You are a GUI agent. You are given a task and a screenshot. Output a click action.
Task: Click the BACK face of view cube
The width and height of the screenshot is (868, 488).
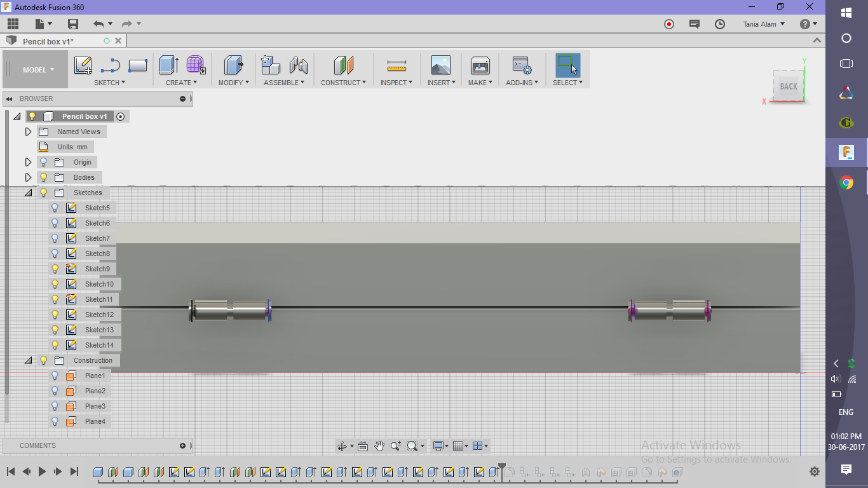point(789,86)
